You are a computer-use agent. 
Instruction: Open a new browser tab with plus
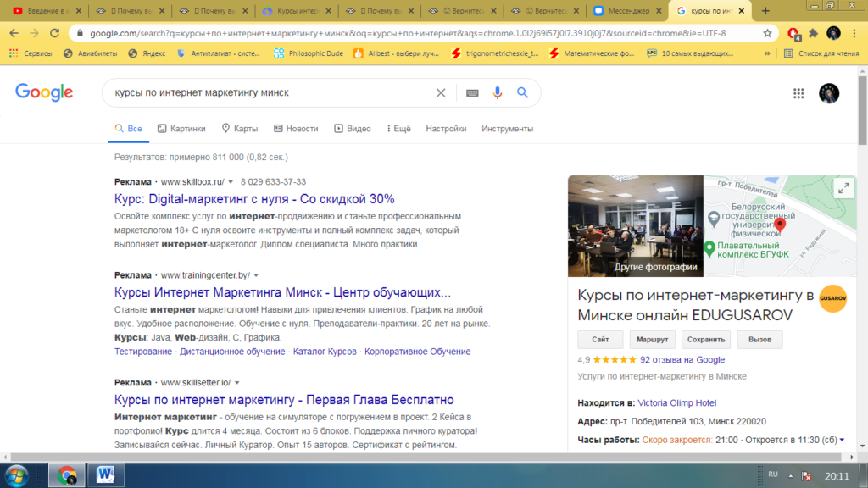pyautogui.click(x=765, y=10)
